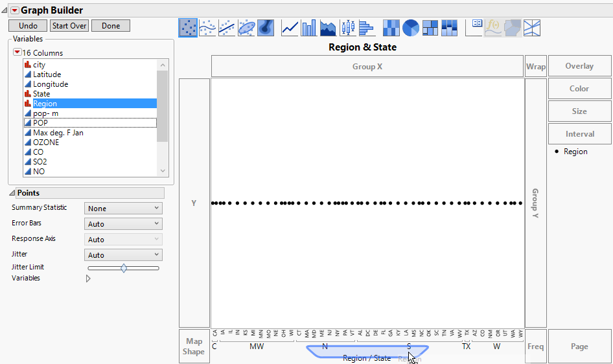Screen dimensions: 613x364
Task: Select the Treemap element icon
Action: click(430, 28)
